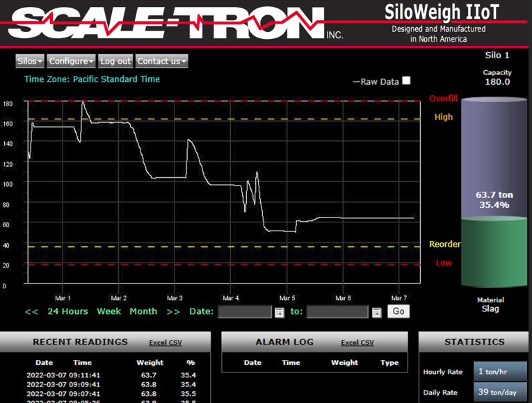Viewport: 532px width, 403px height.
Task: Click the Go button
Action: coord(398,311)
